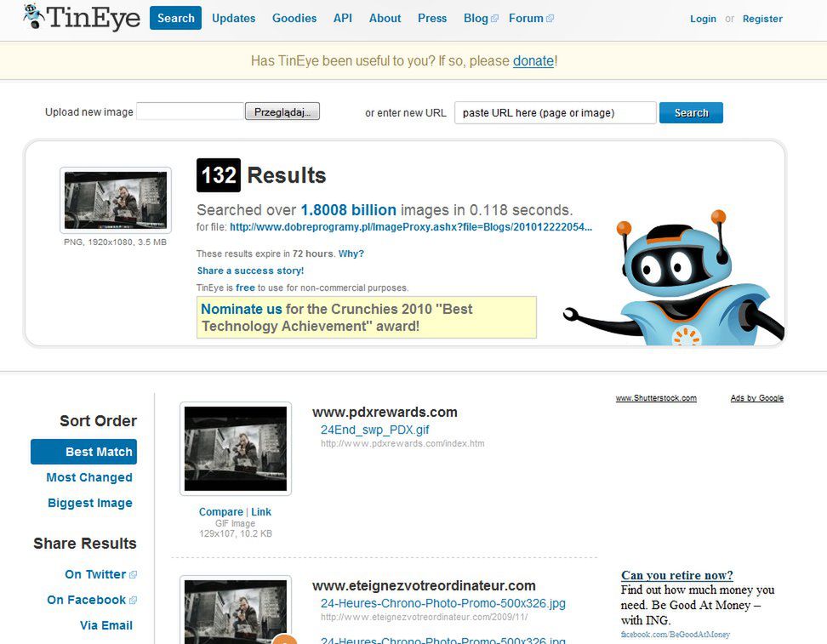Visit the Forum link in navigation

tap(526, 19)
